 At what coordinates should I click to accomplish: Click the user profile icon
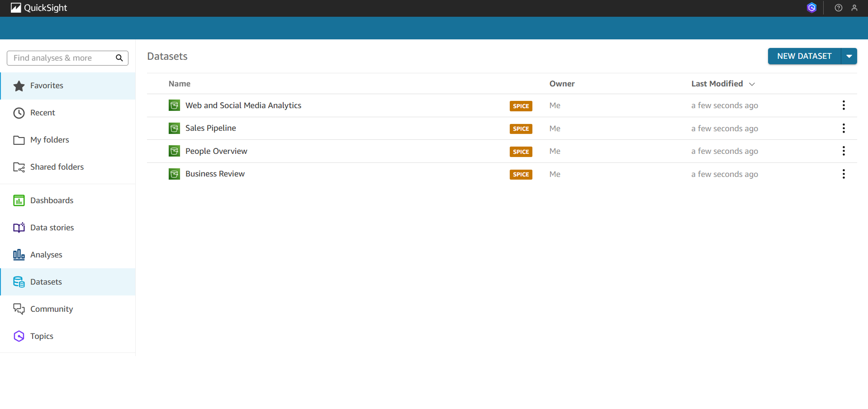pos(854,8)
